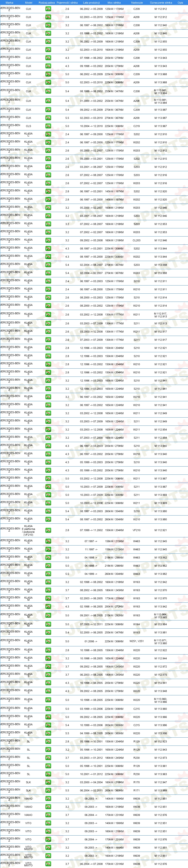Click the Pojemność silnika column header
188x868 pixels.
click(x=67, y=2)
